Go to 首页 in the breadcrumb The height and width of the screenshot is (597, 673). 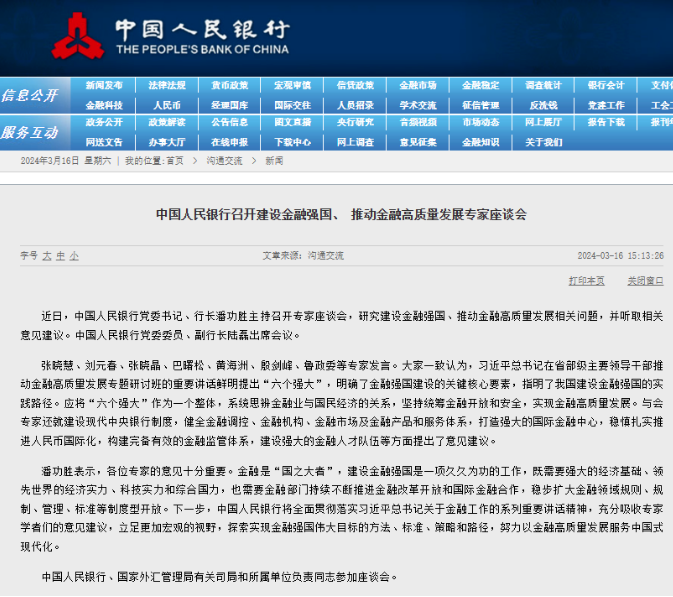coord(174,160)
